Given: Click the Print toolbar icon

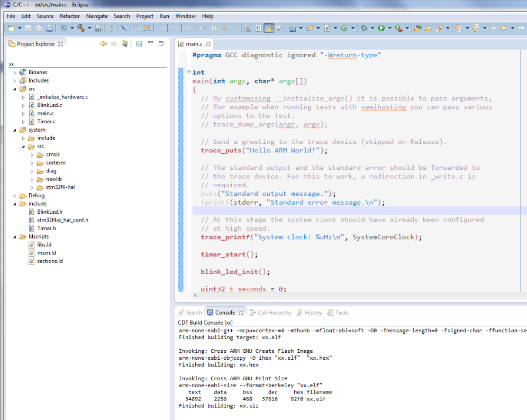Looking at the screenshot, I should click(49, 28).
